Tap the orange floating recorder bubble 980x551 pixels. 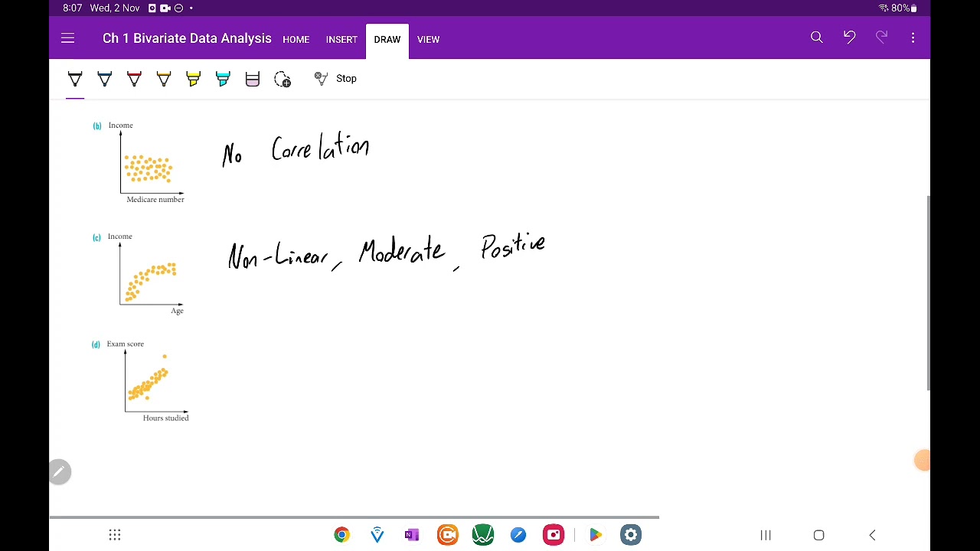point(923,460)
